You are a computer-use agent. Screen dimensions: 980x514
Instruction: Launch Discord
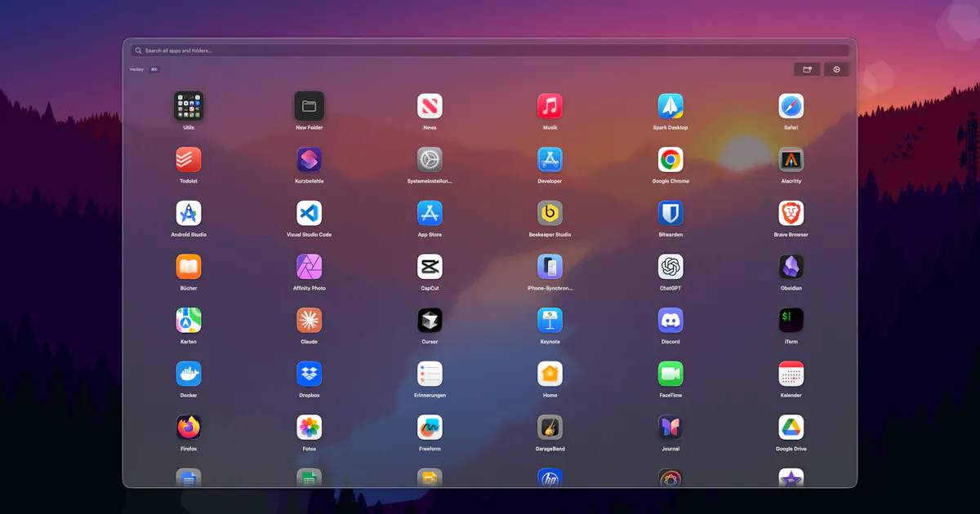click(670, 320)
